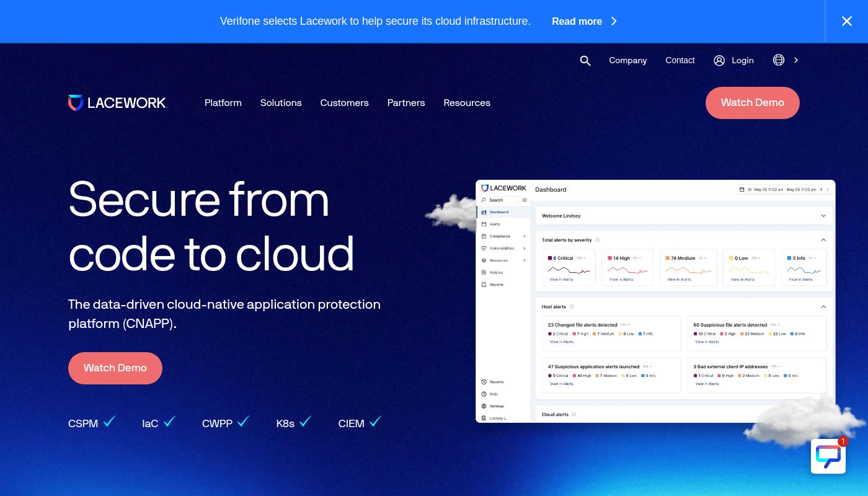Click 23 Changed file alerts detected

click(583, 325)
